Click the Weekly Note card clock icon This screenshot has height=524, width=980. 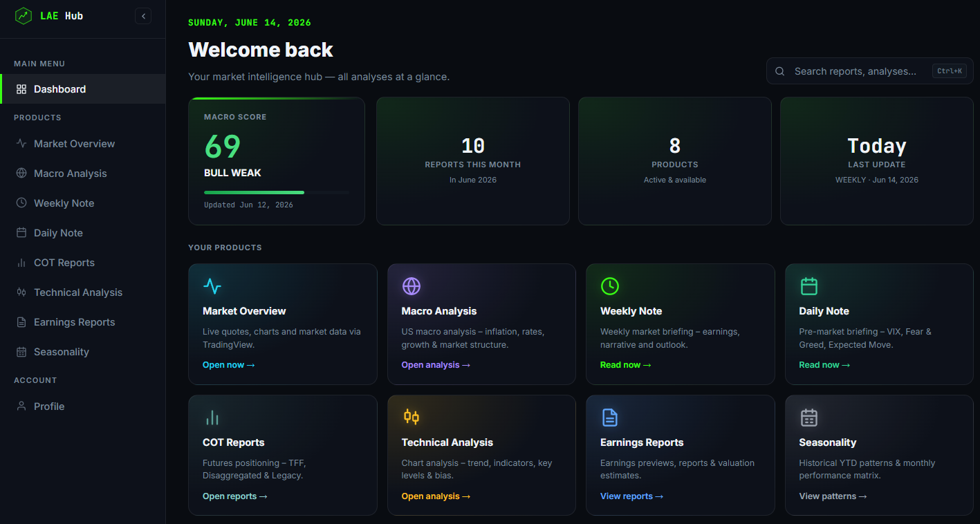610,286
